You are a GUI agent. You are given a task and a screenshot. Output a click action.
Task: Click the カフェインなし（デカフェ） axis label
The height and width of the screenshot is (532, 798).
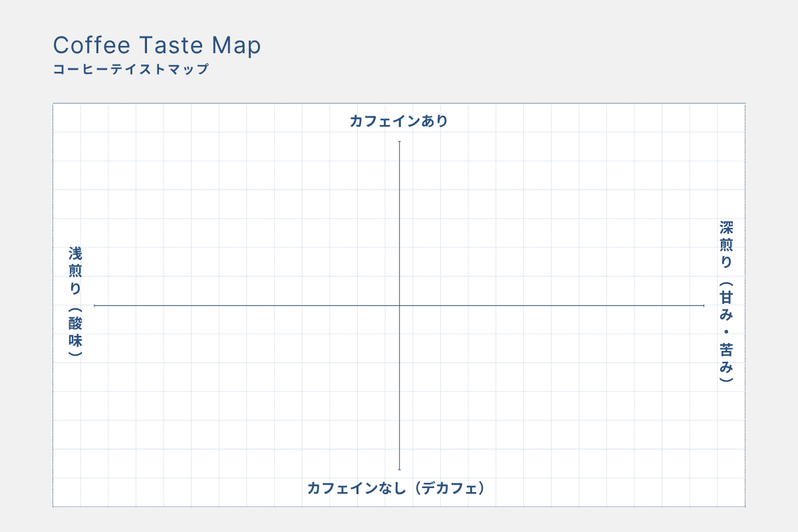(396, 488)
